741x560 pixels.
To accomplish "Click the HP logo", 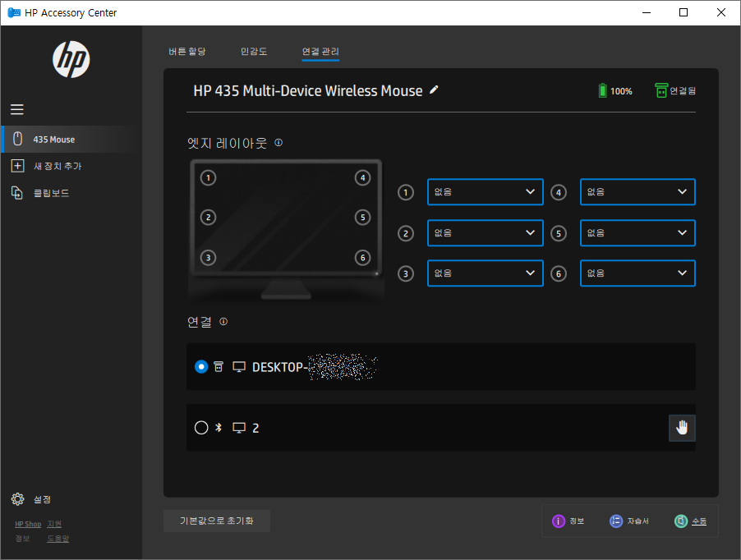I will (x=71, y=59).
